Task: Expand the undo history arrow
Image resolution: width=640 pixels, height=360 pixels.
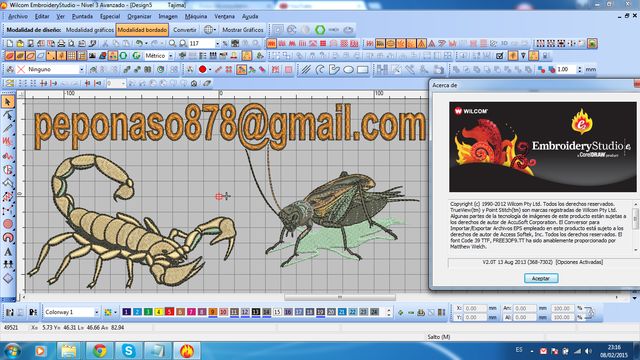Action: tap(146, 43)
